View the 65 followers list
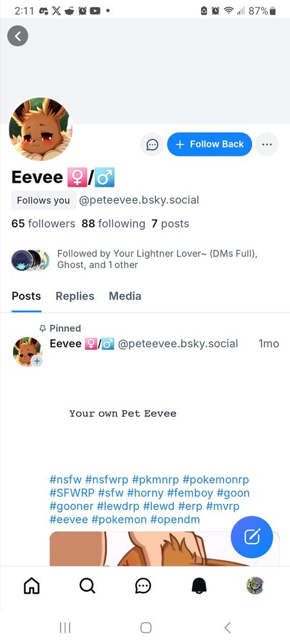The width and height of the screenshot is (290, 644). coord(43,224)
